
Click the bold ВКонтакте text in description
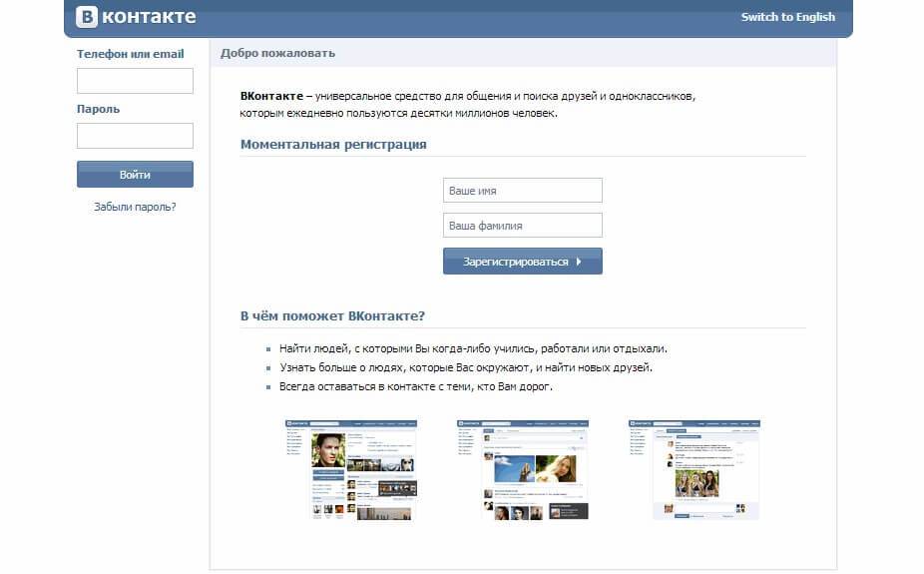(270, 96)
